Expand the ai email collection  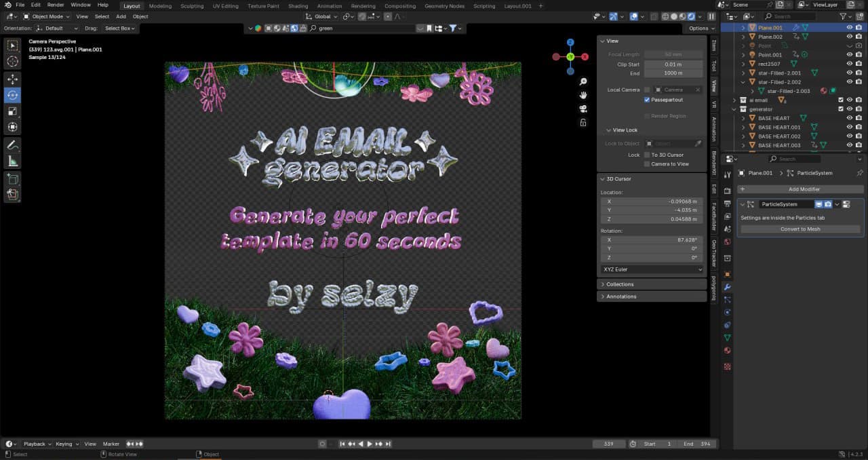[734, 100]
